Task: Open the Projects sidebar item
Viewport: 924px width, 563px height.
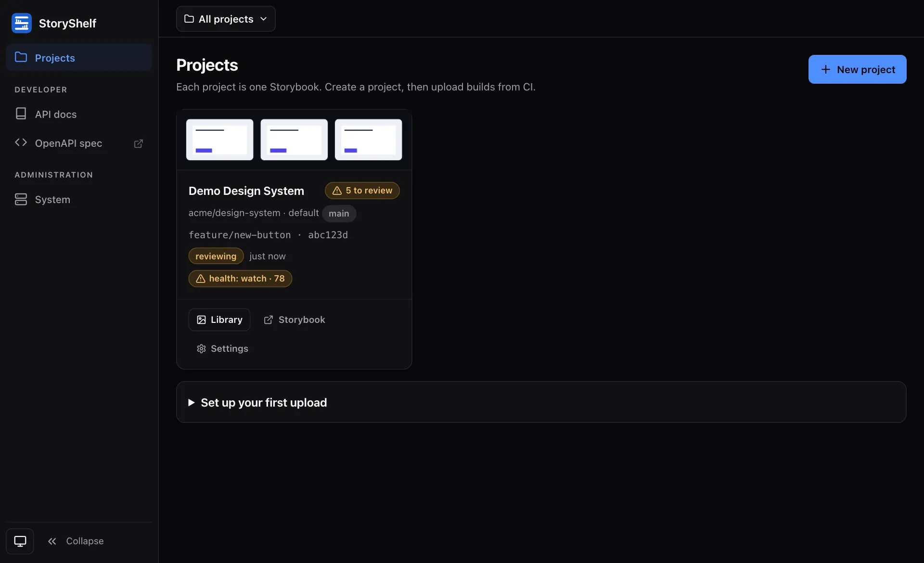Action: coord(79,58)
